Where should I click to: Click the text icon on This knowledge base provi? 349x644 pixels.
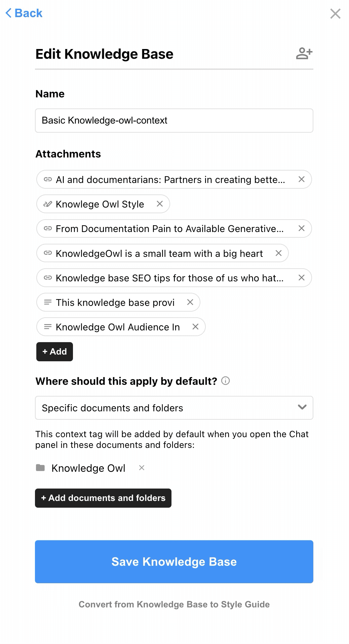pos(48,302)
